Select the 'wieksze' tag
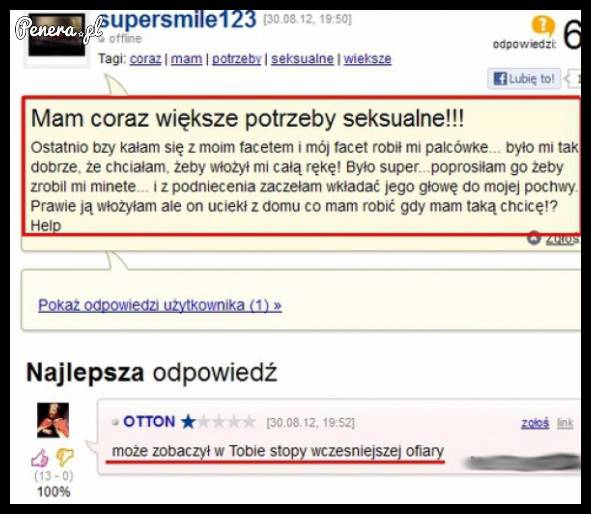 (367, 59)
